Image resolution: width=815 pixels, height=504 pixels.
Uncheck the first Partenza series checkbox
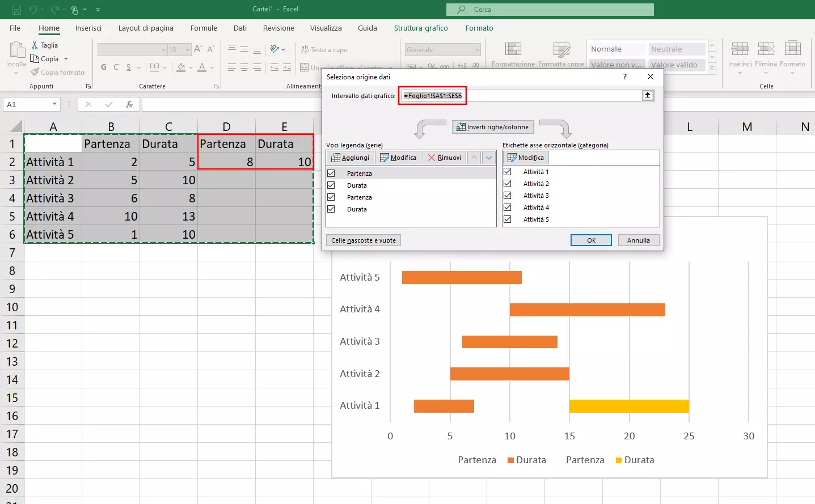[x=331, y=173]
